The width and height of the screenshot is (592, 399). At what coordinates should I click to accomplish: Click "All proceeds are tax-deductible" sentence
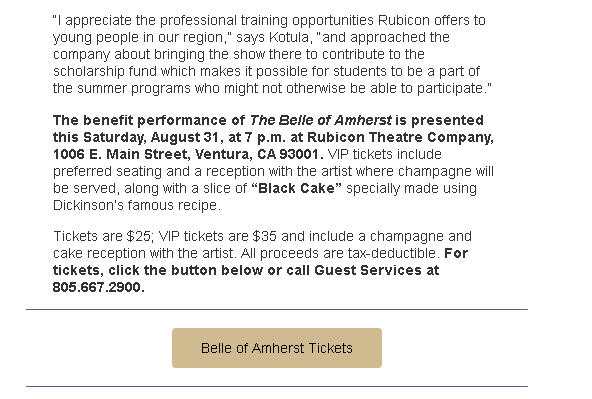point(340,253)
